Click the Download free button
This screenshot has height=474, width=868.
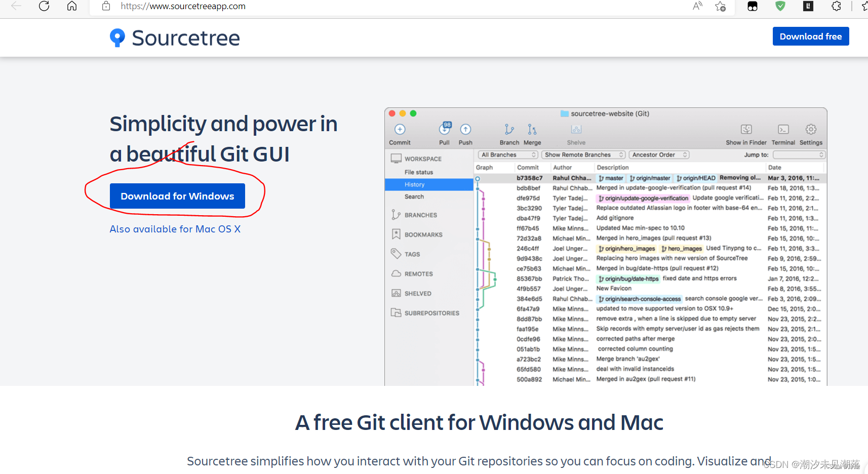[811, 36]
